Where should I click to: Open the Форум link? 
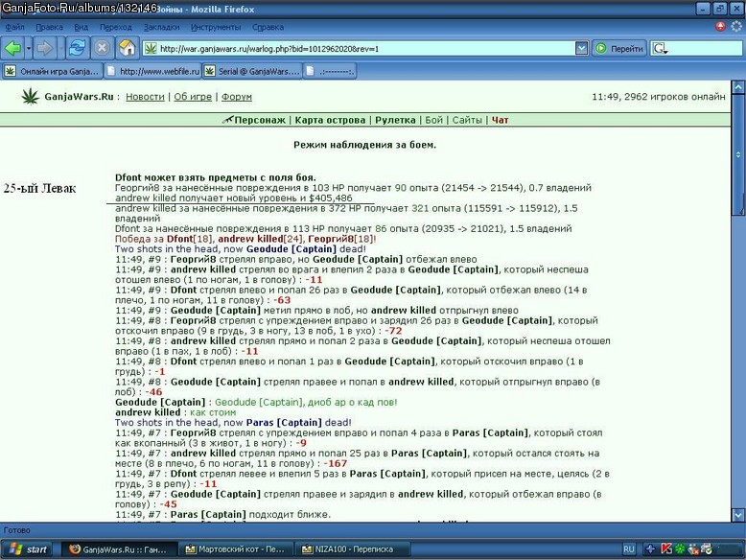[237, 97]
